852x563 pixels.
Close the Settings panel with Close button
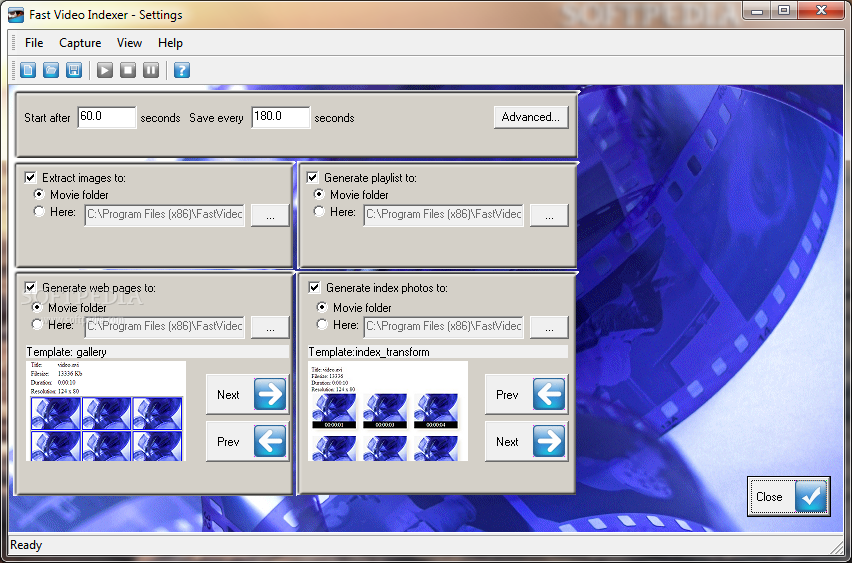(788, 496)
